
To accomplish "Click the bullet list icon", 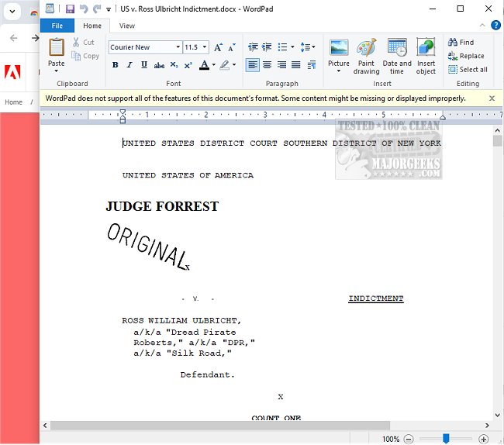I will [x=282, y=47].
